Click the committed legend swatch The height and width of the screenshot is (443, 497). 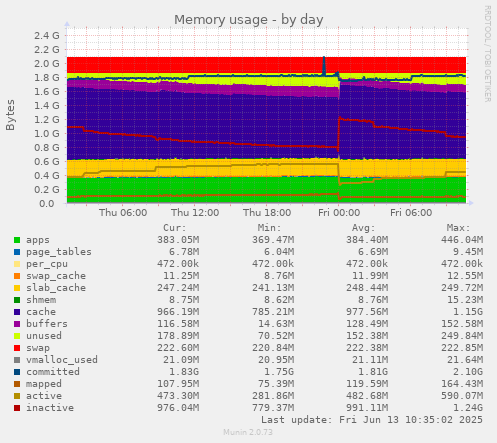(17, 372)
